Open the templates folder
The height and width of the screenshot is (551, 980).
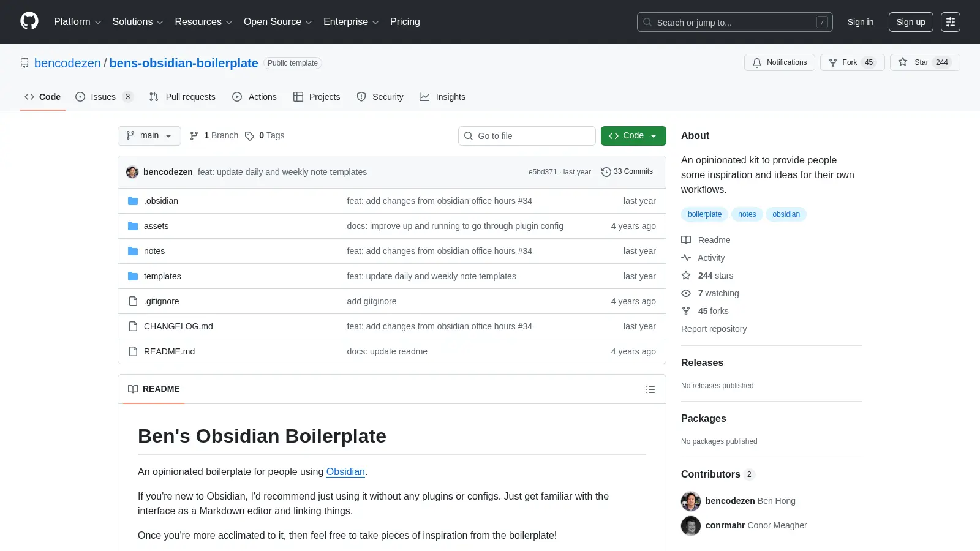click(x=162, y=276)
